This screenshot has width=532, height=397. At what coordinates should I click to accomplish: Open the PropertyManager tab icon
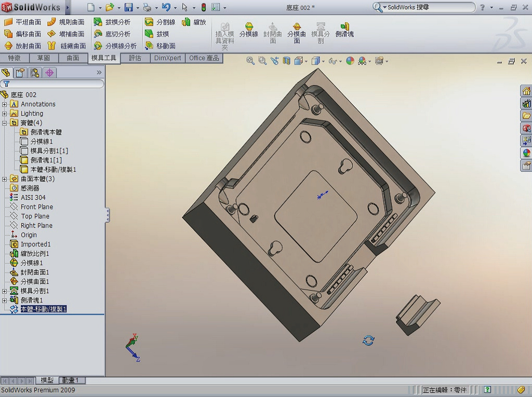20,73
